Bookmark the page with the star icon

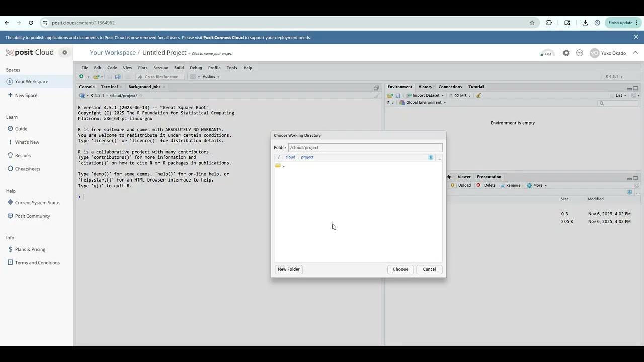pos(532,23)
